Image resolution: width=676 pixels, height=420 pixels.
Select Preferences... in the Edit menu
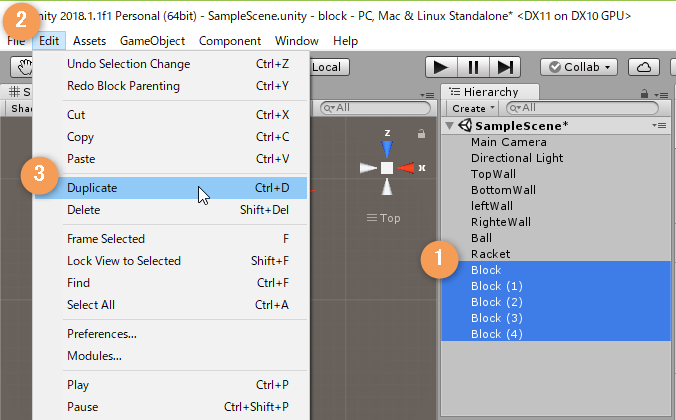tap(101, 334)
